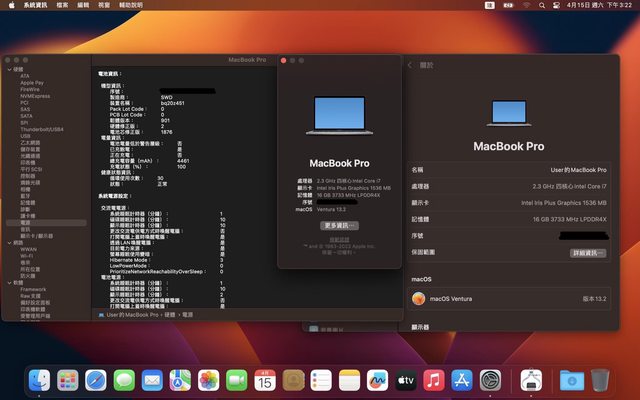Click the 詳細資訊 button beside 保固範圍
The height and width of the screenshot is (400, 640).
(x=588, y=253)
